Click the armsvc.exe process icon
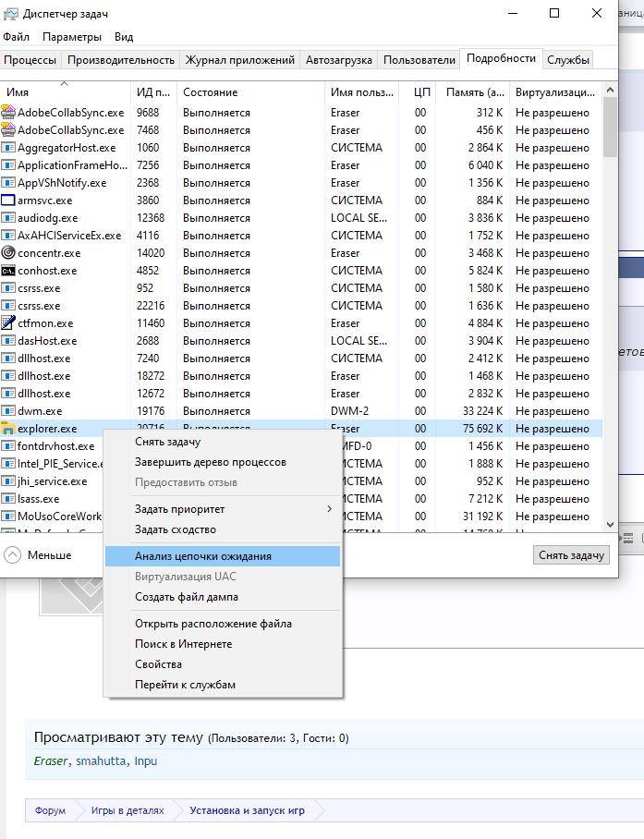644x839 pixels. point(8,201)
